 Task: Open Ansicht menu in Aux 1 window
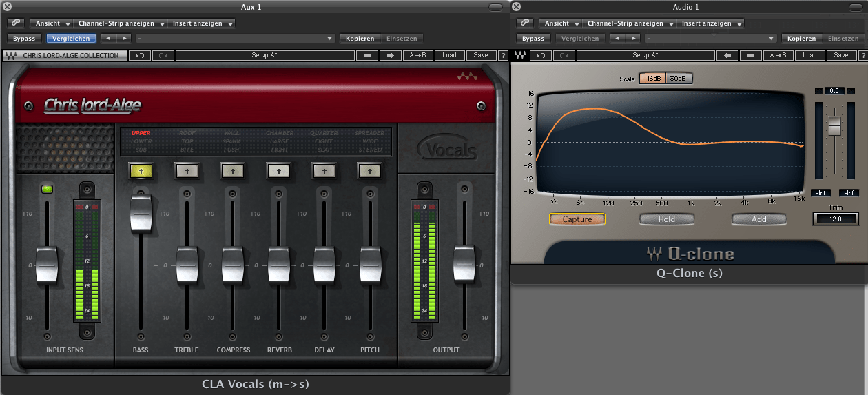pyautogui.click(x=52, y=23)
